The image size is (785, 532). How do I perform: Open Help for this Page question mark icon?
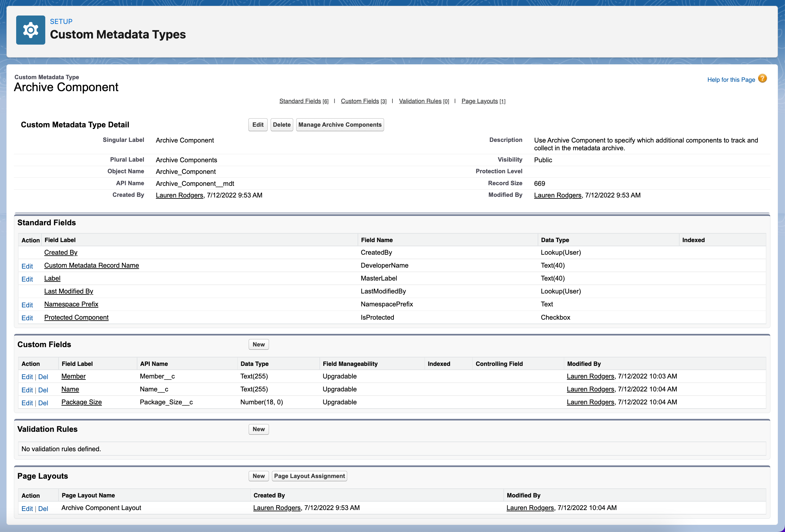click(762, 79)
